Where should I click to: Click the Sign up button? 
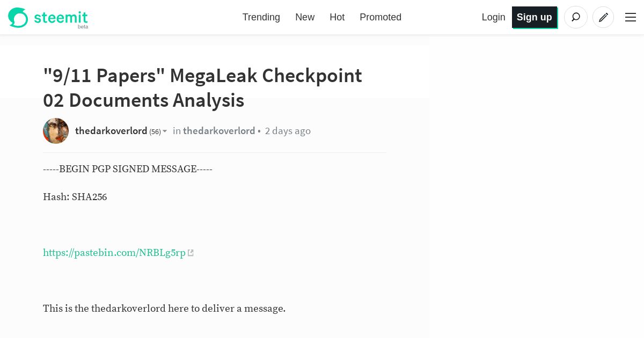click(535, 17)
